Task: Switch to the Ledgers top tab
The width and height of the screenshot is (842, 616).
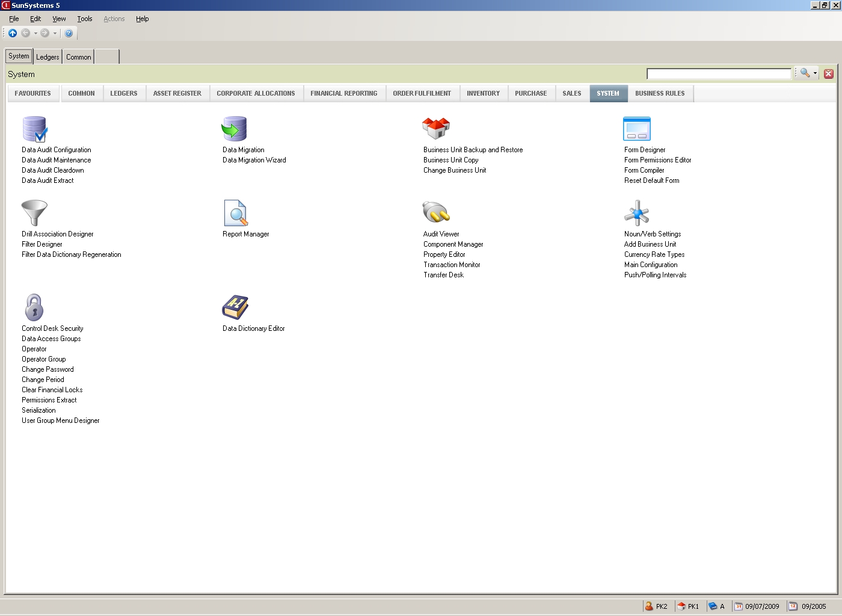Action: [48, 57]
